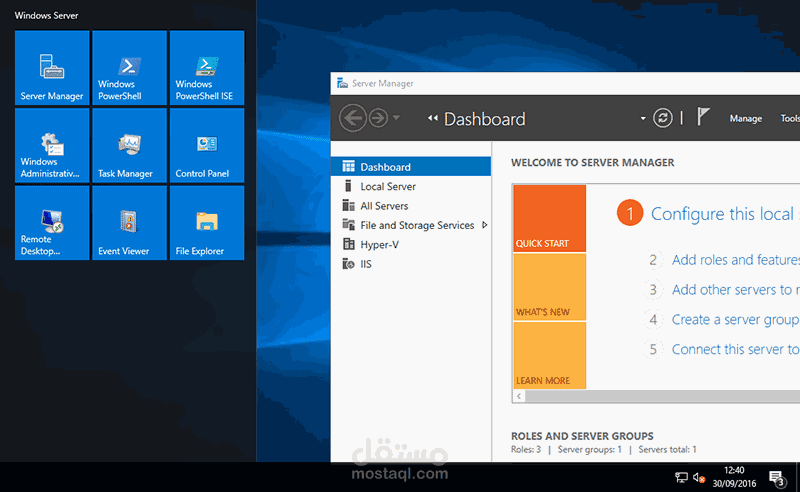Image resolution: width=800 pixels, height=492 pixels.
Task: Open the File Explorer tile
Action: pyautogui.click(x=207, y=223)
